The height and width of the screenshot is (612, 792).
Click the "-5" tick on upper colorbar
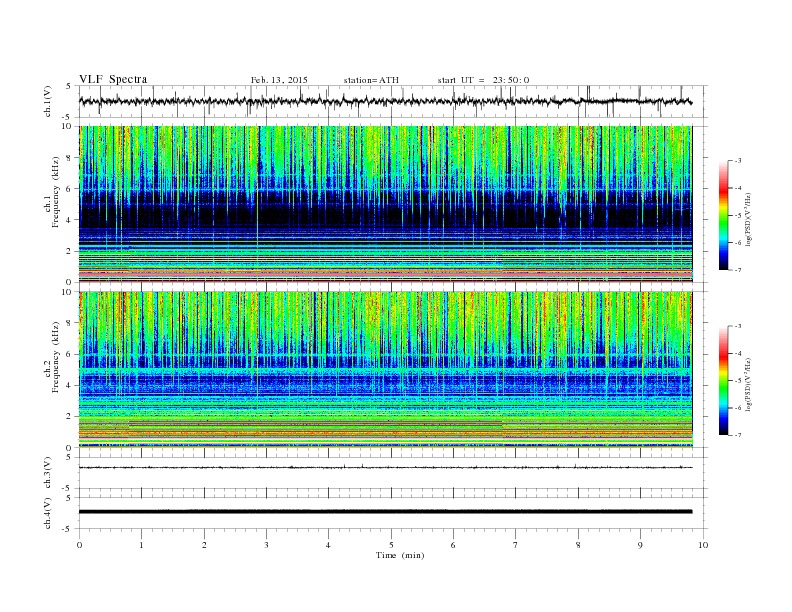click(x=738, y=216)
